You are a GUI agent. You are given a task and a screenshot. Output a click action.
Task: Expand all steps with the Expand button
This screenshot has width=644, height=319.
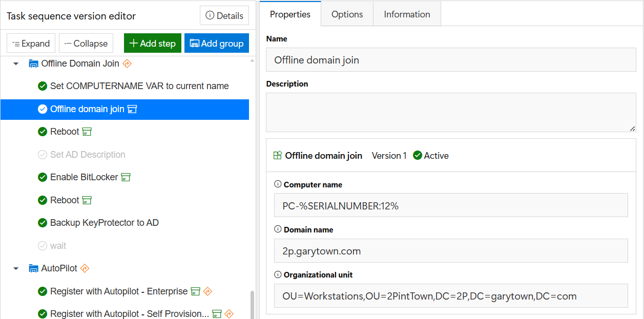click(x=31, y=44)
